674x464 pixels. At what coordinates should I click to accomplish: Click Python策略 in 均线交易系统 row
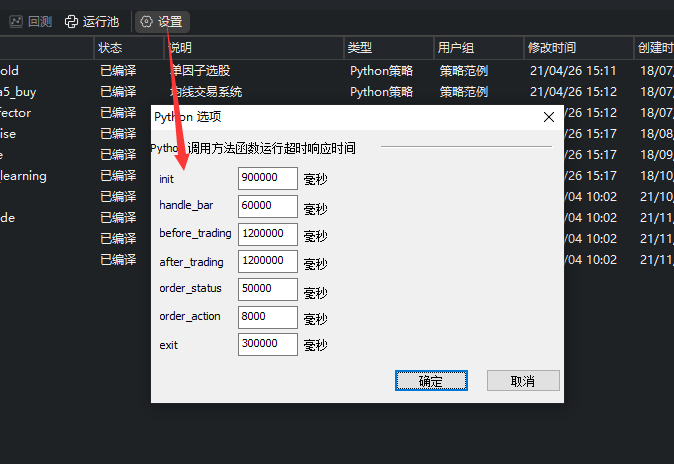381,92
